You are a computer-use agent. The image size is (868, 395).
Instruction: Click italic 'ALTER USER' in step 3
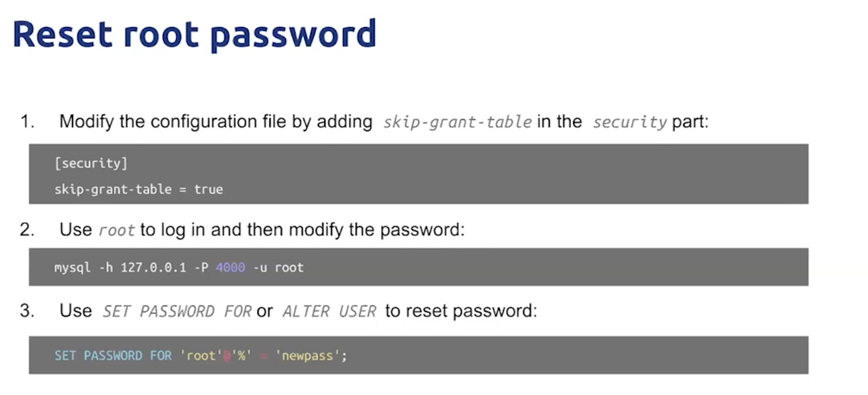329,312
